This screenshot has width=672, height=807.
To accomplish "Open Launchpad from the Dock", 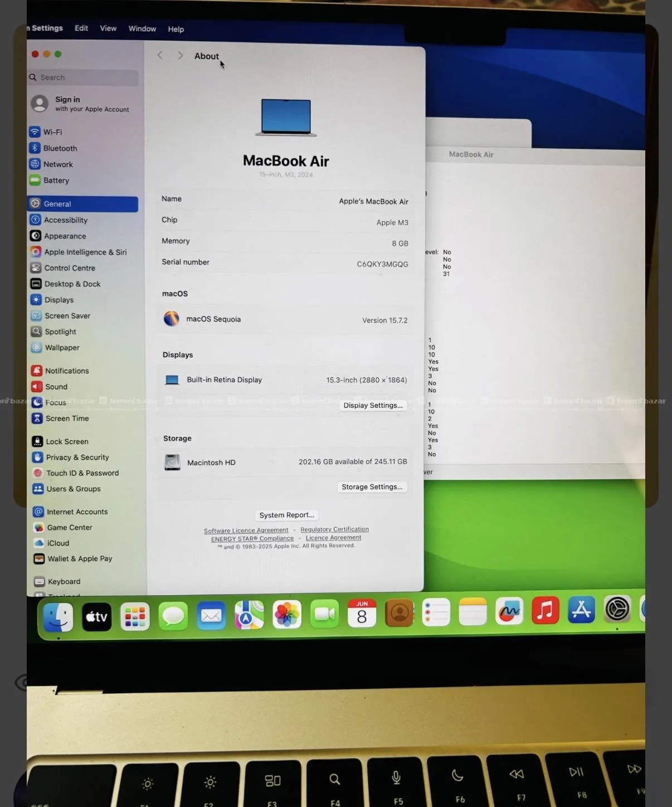I will [x=135, y=617].
